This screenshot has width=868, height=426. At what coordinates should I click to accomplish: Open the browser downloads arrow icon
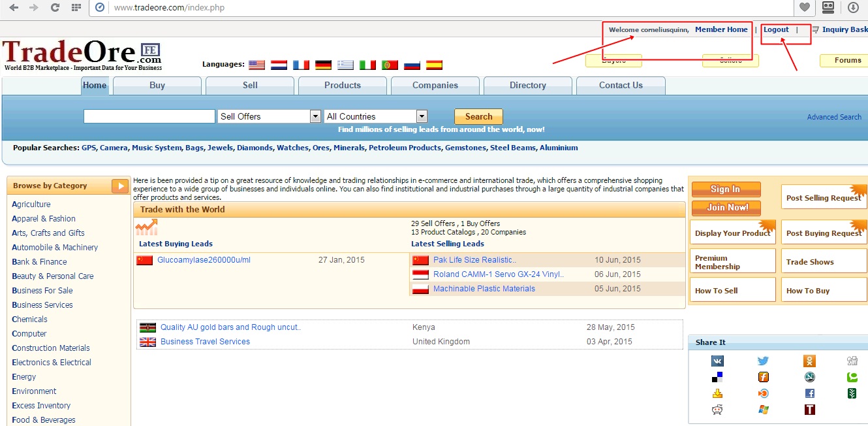click(x=853, y=8)
